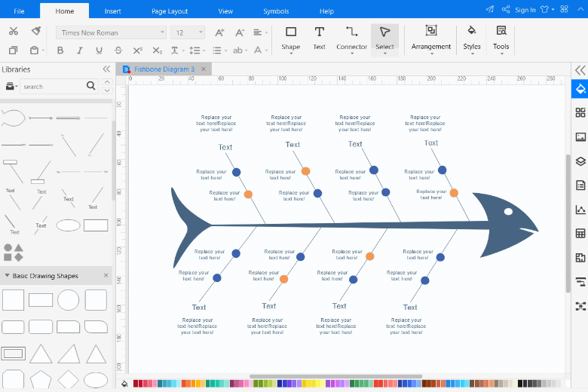Open the Styles menu
588x392 pixels.
point(472,39)
